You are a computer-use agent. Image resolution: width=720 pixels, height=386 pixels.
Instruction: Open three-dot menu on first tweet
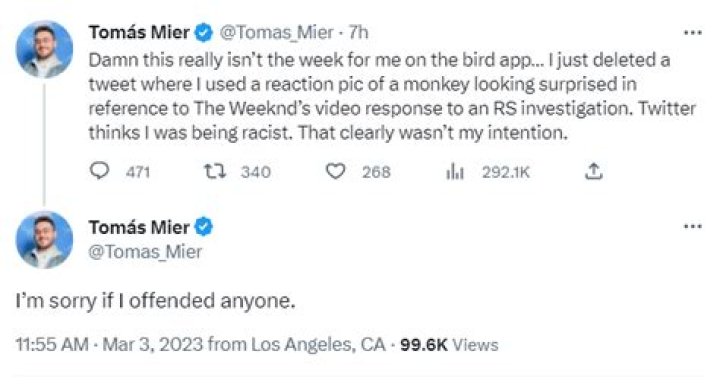click(692, 33)
